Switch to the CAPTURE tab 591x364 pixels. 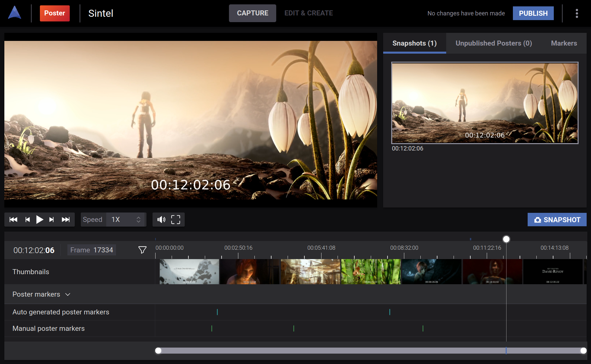[x=252, y=13]
